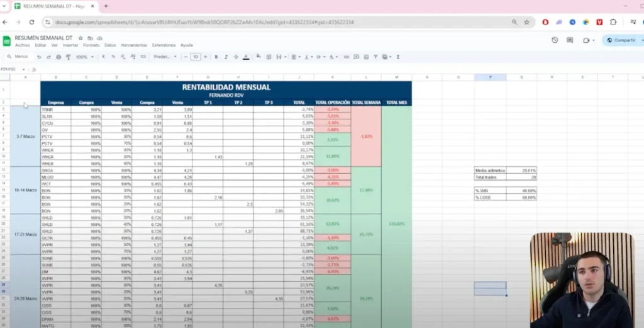644x328 pixels.
Task: Open the zoom 100% dropdown
Action: tap(85, 57)
